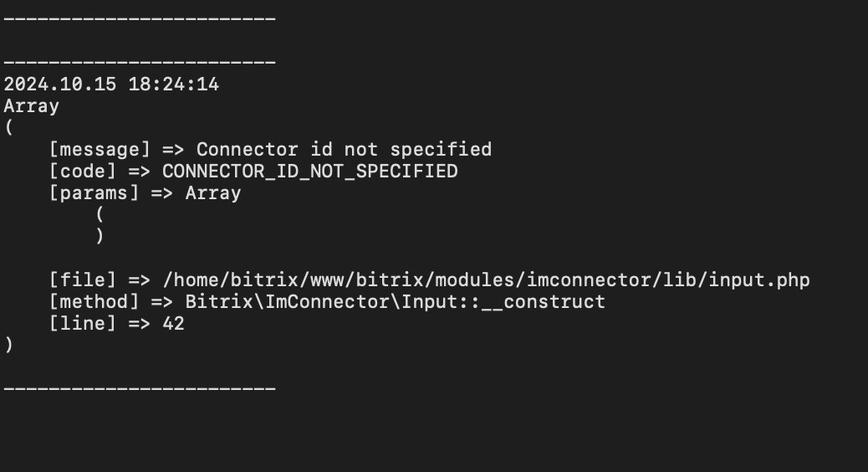Click the time 18:24:14

(174, 85)
